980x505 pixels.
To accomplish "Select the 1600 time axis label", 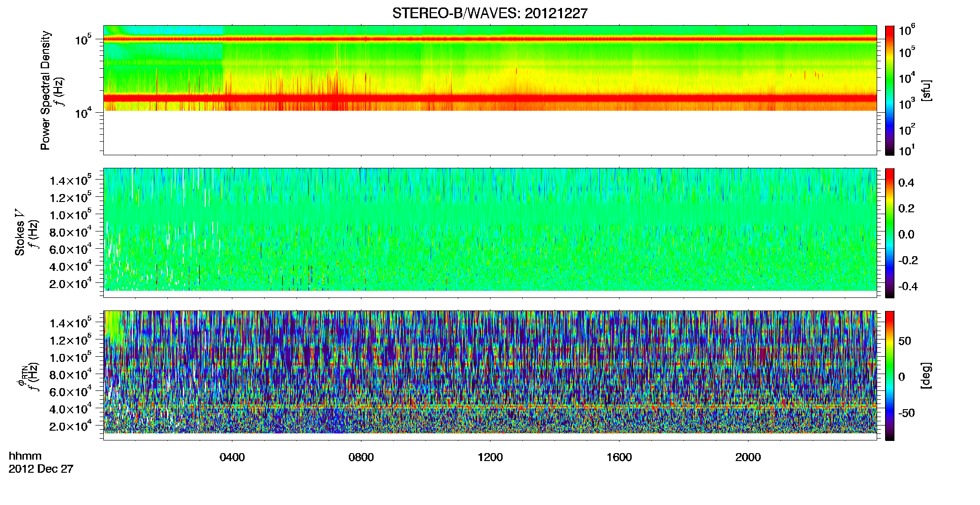I will 619,457.
